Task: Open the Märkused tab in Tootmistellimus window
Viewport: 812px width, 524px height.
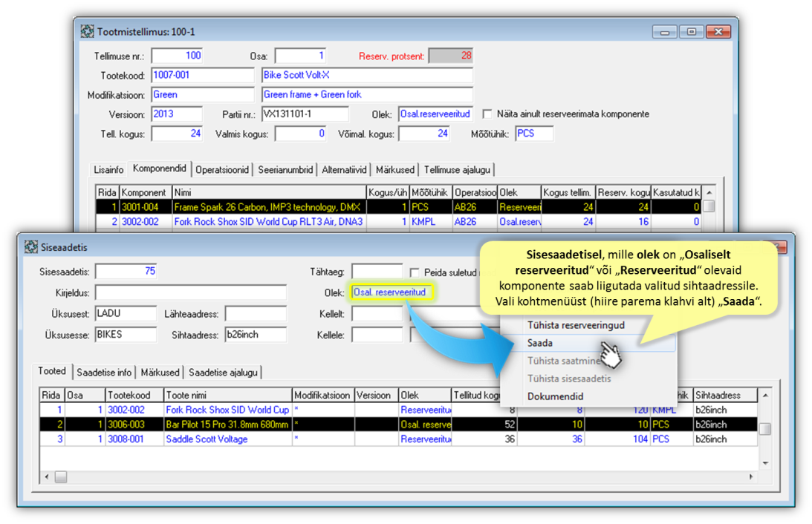Action: tap(395, 170)
